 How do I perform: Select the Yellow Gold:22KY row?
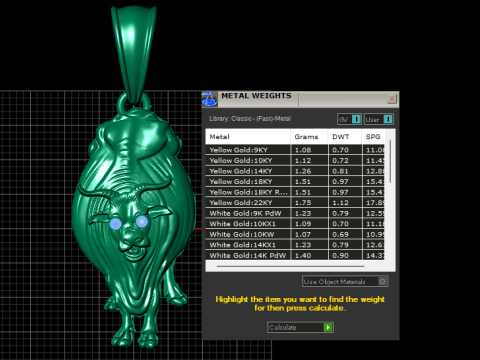click(295, 203)
